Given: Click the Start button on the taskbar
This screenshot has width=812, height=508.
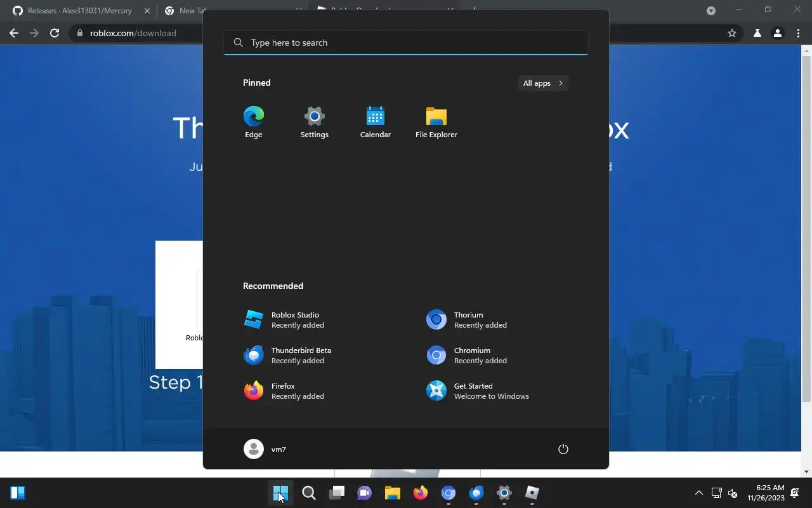Looking at the screenshot, I should pos(280,493).
